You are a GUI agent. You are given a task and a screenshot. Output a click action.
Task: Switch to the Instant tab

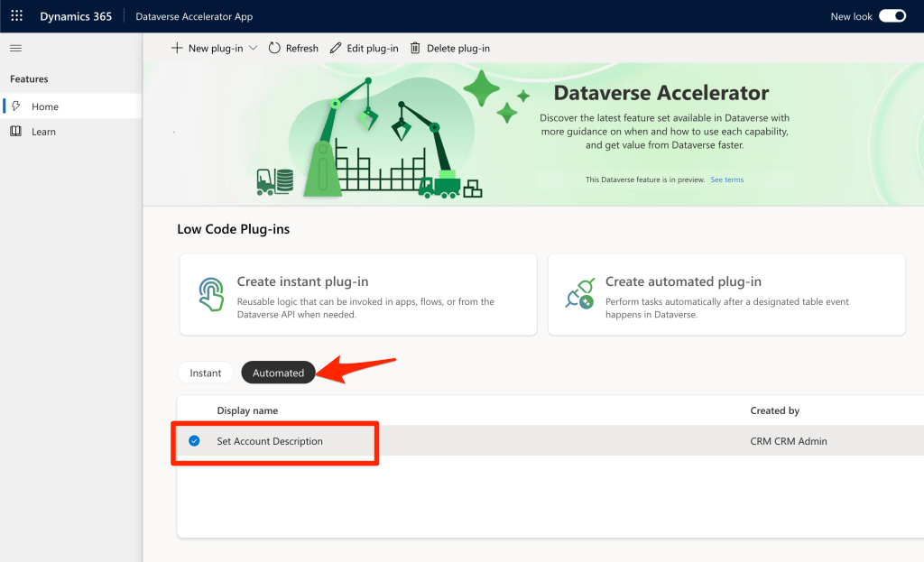(206, 372)
